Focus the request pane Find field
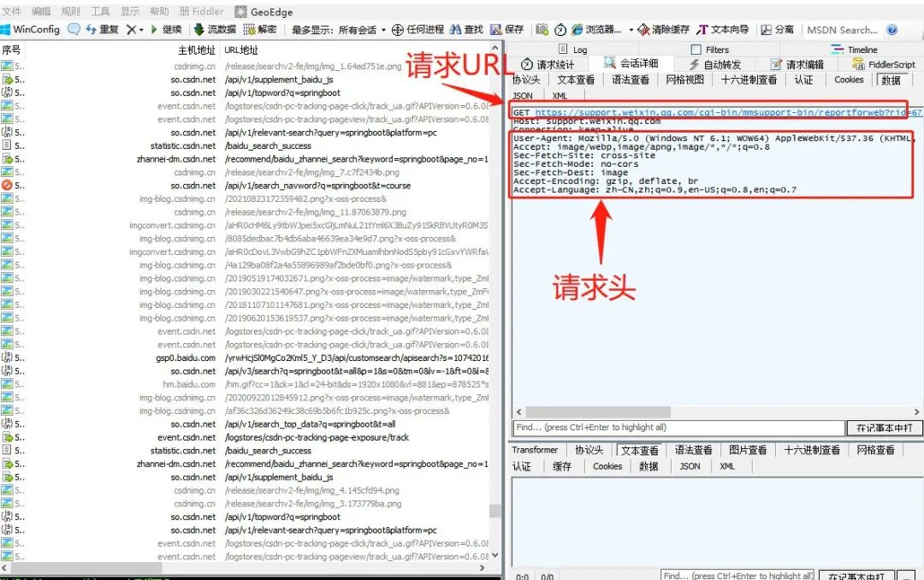Screen dimensions: 924x580 [679, 428]
